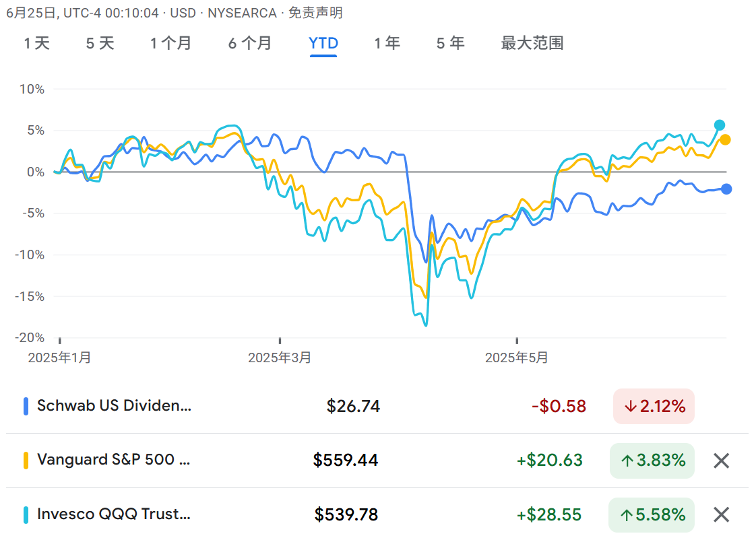Click the 2025年3月 axis label
756x542 pixels.
tap(280, 358)
